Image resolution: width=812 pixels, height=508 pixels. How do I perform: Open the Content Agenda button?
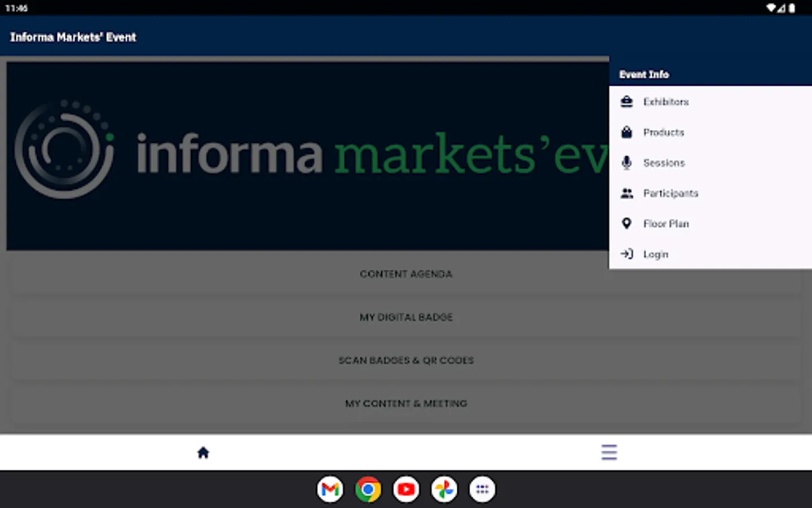tap(406, 274)
